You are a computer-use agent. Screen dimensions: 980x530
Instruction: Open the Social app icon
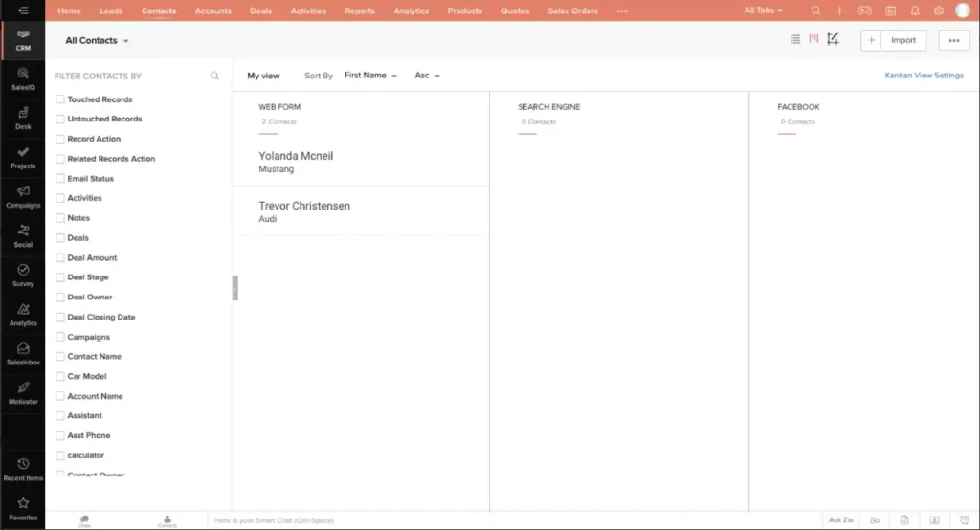pyautogui.click(x=23, y=236)
